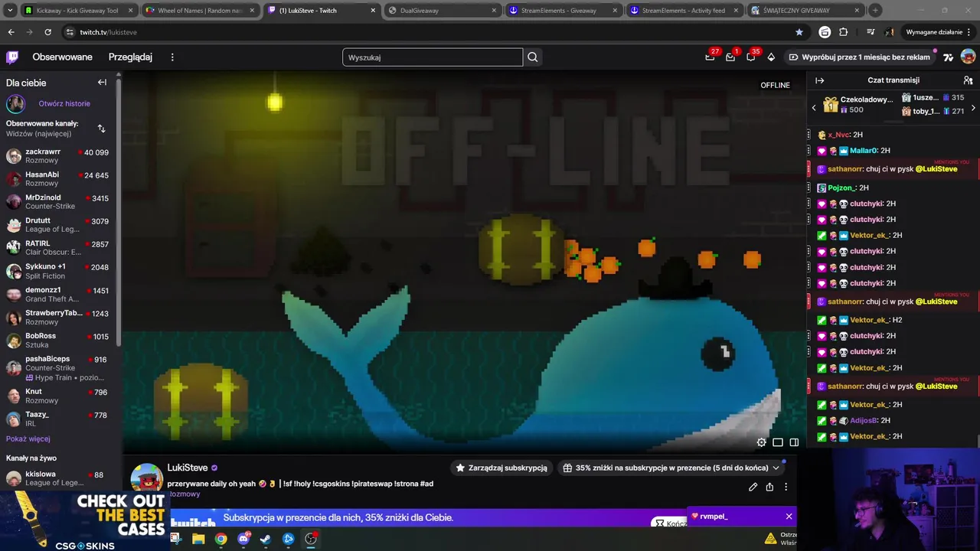Click Pojzon_ username in chat

coord(841,187)
